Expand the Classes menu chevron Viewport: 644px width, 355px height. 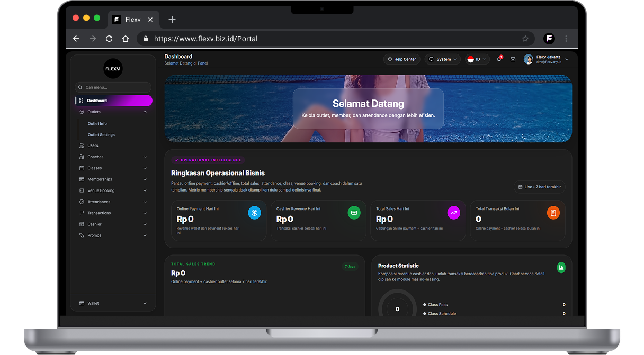pyautogui.click(x=145, y=168)
